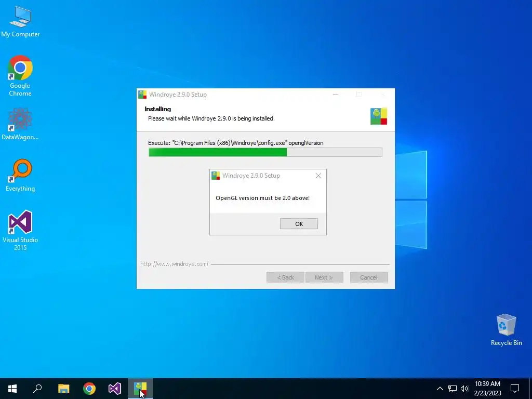Close the OpenGL warning dialog with X

click(x=318, y=176)
